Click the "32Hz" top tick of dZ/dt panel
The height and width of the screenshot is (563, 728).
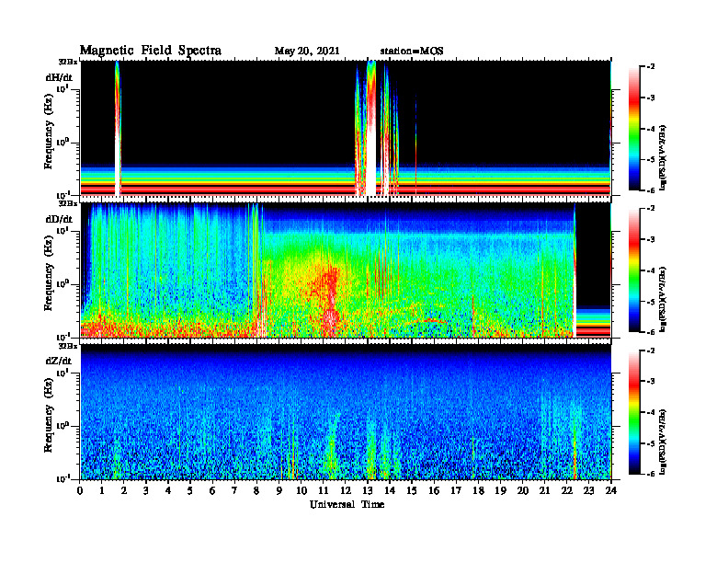point(68,346)
